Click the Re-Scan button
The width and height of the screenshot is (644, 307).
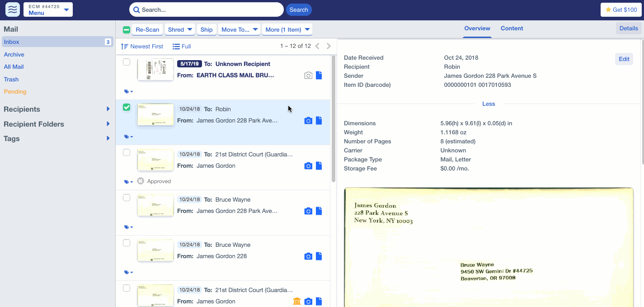coord(147,30)
